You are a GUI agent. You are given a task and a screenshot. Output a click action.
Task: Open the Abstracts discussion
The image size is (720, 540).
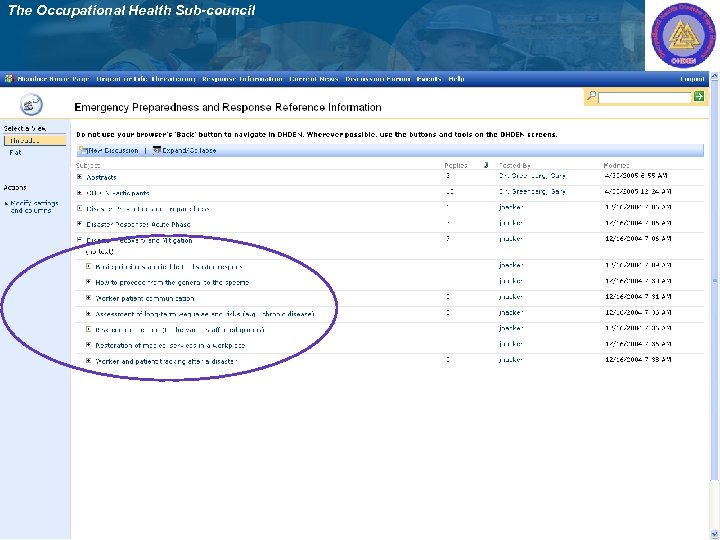point(101,177)
